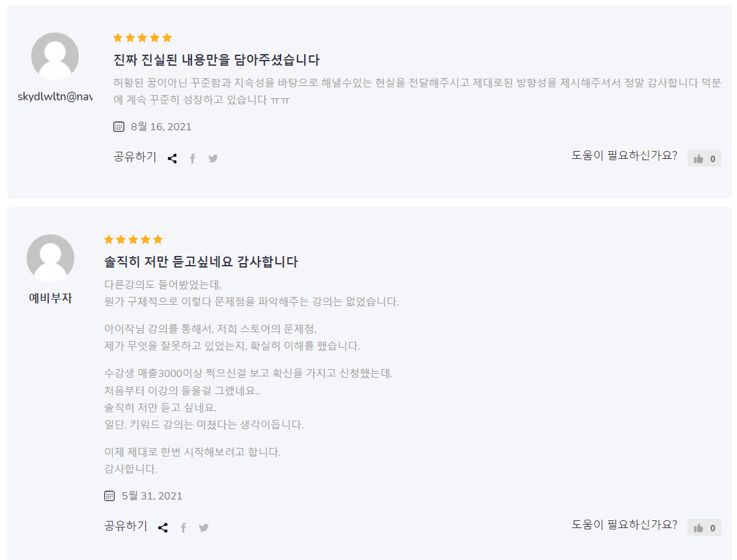737x560 pixels.
Task: Share 예비부자 review on Facebook
Action: 184,527
